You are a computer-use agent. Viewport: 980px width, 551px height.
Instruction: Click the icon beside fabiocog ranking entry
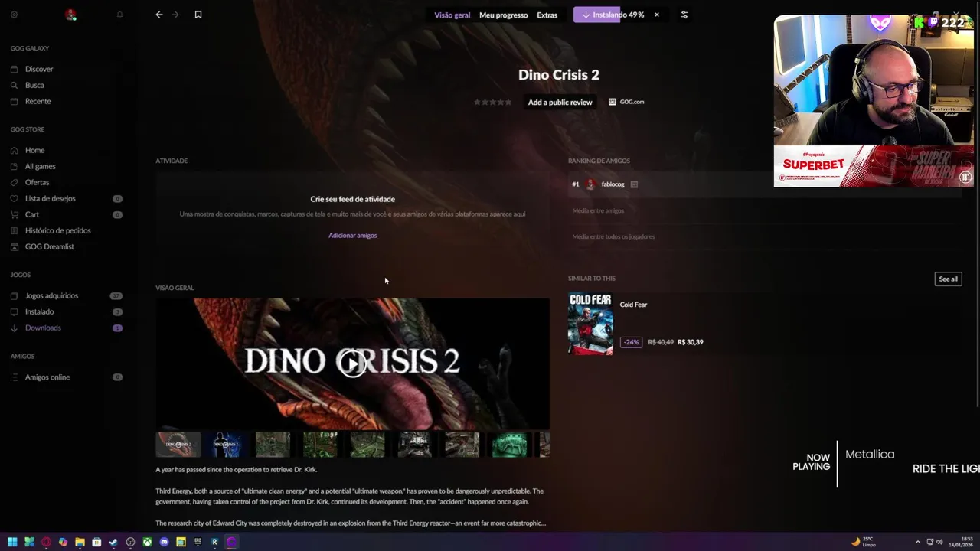pos(634,184)
